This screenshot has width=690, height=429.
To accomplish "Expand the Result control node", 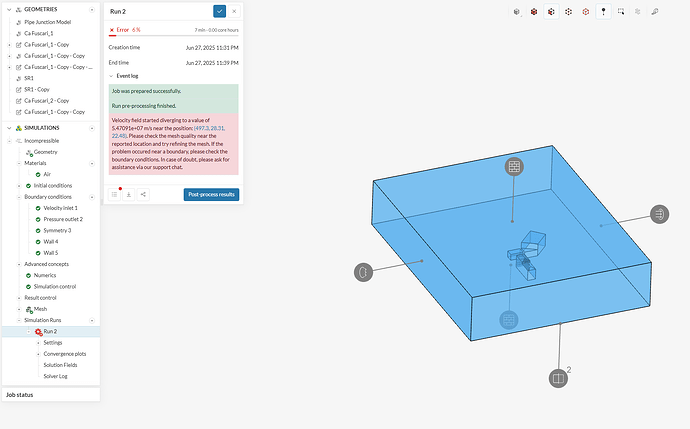I will (19, 298).
